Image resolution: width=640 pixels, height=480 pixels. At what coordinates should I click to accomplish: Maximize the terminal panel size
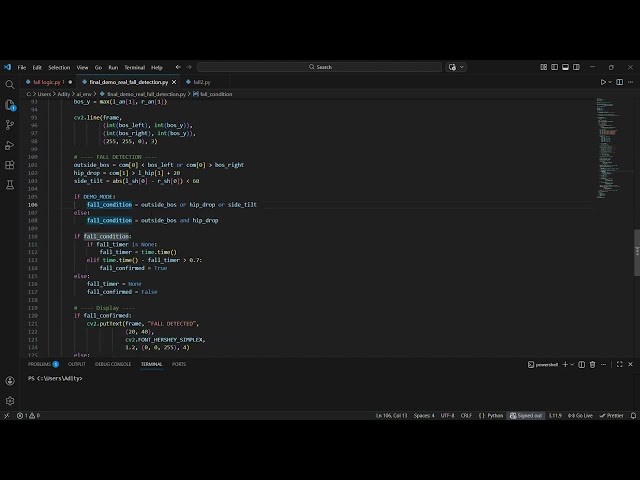coord(620,364)
